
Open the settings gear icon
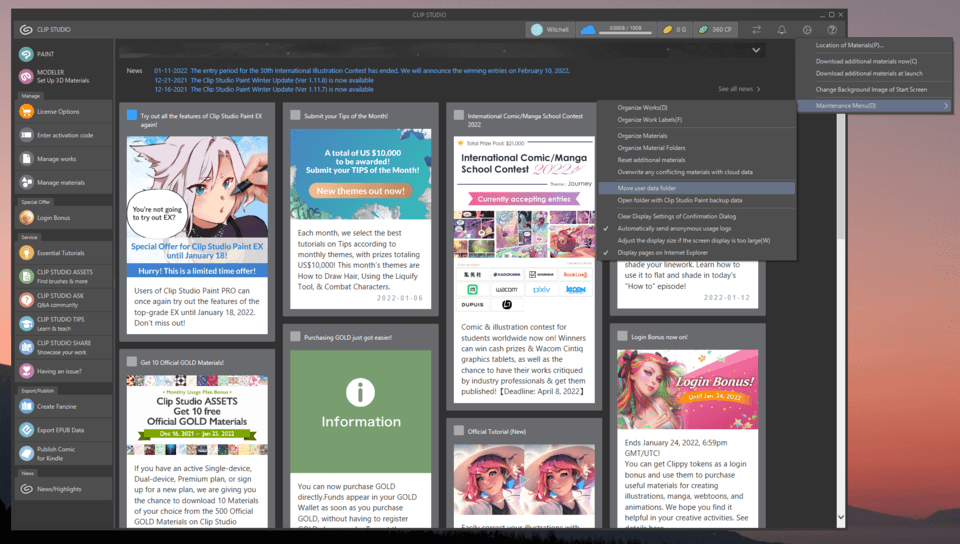pyautogui.click(x=807, y=29)
